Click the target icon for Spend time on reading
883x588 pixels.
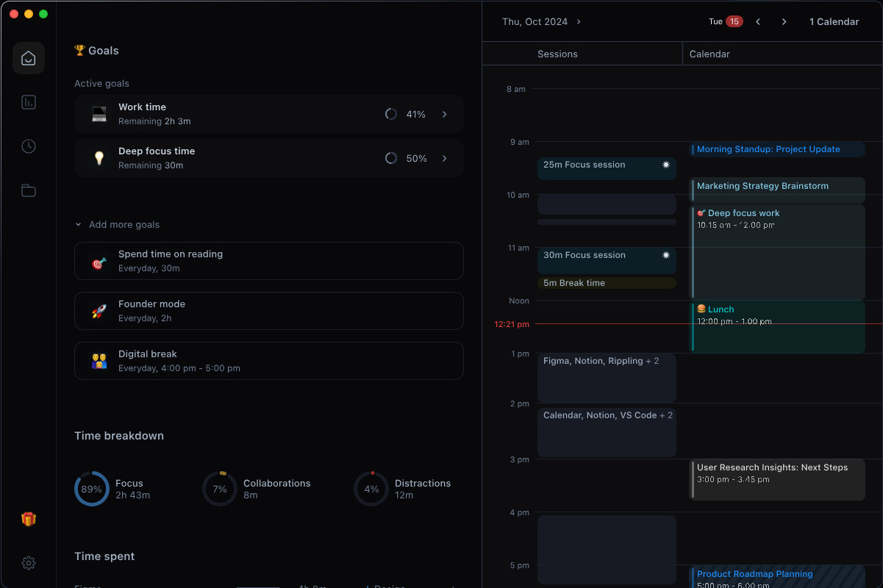pyautogui.click(x=99, y=262)
